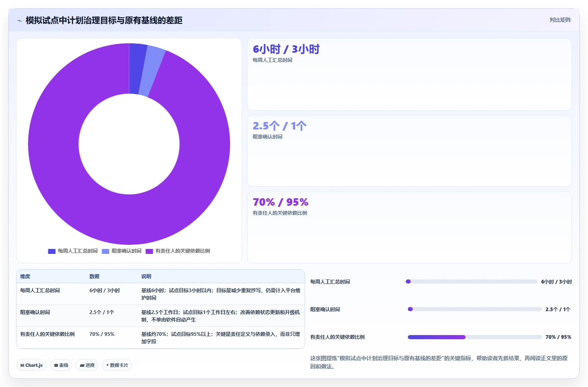This screenshot has width=588, height=387.
Task: Select table cell 2.5个 / 1个
Action: click(102, 312)
